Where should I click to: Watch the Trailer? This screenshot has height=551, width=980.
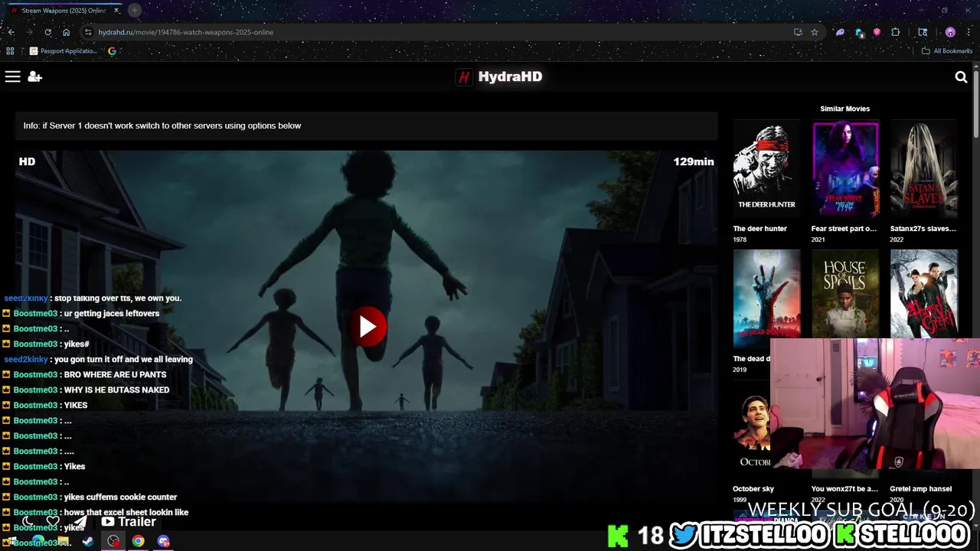(129, 522)
